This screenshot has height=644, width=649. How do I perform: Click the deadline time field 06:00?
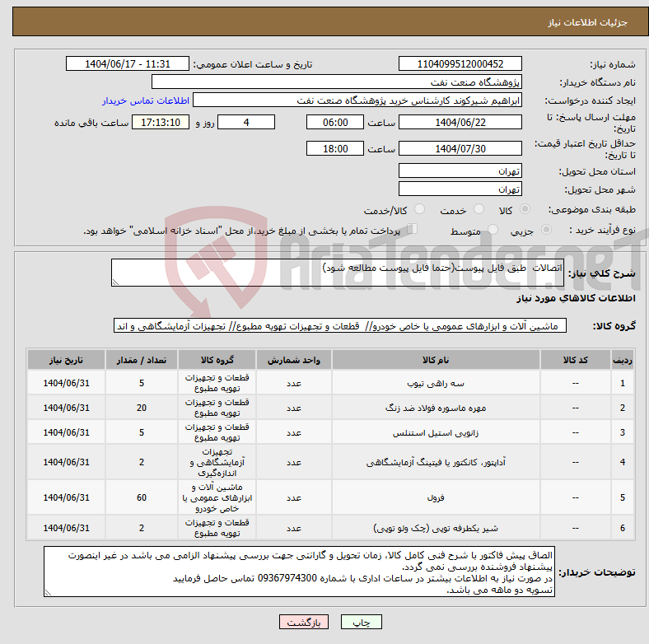tap(335, 122)
